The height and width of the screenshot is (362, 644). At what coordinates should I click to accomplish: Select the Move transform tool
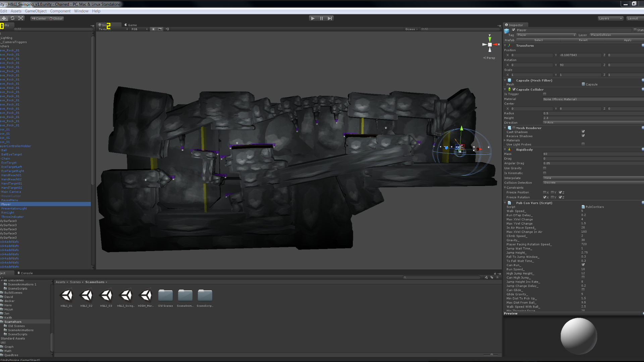click(4, 18)
